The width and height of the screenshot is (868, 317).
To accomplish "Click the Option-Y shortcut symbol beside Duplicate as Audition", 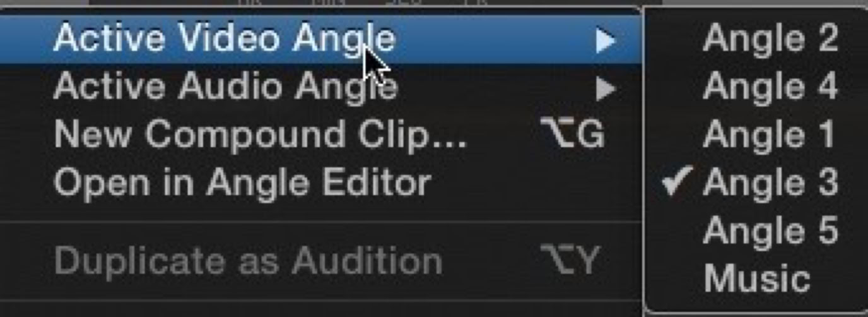I will tap(570, 261).
